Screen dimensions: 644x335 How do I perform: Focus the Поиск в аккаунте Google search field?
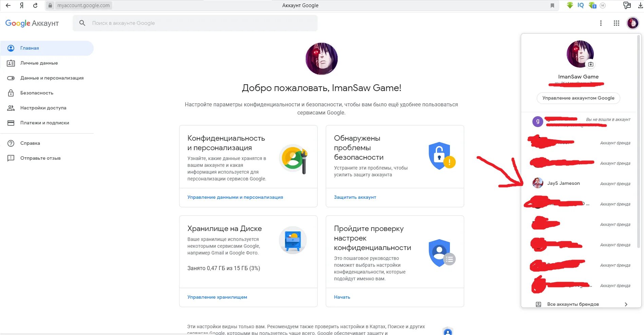195,23
